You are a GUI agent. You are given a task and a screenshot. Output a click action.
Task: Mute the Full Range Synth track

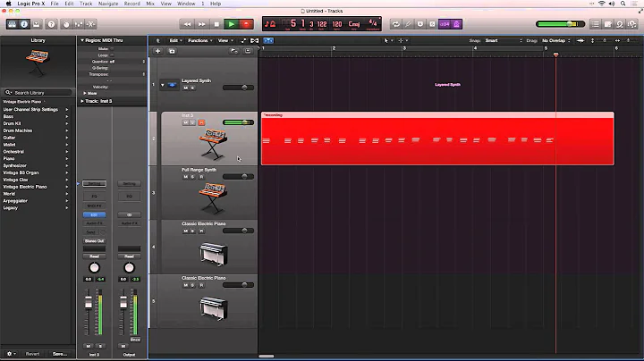click(x=185, y=177)
